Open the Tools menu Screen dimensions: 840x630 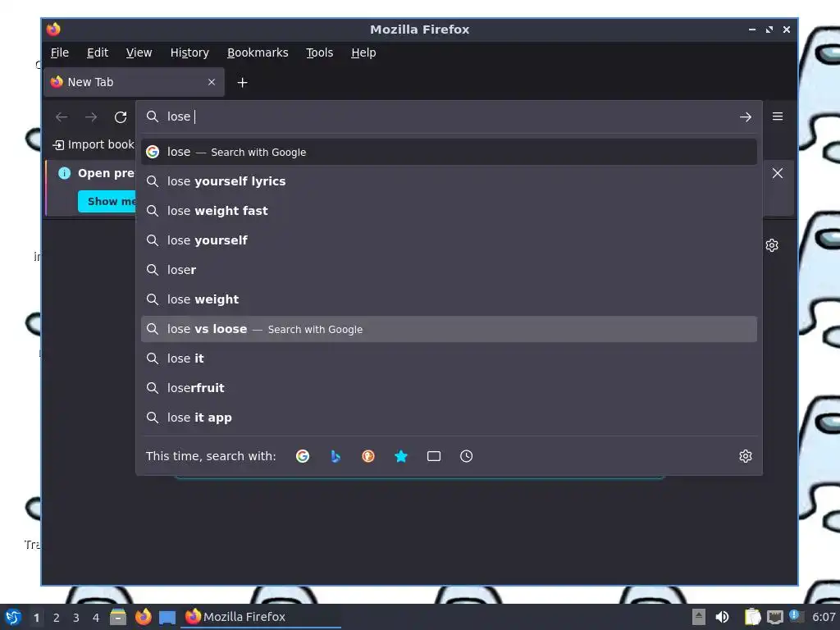click(319, 52)
